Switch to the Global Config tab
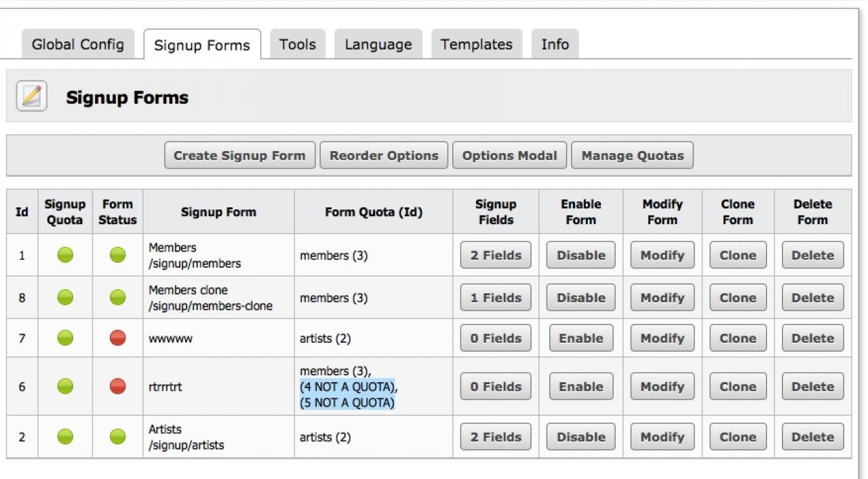Screen dimensions: 868x479 pos(77,45)
